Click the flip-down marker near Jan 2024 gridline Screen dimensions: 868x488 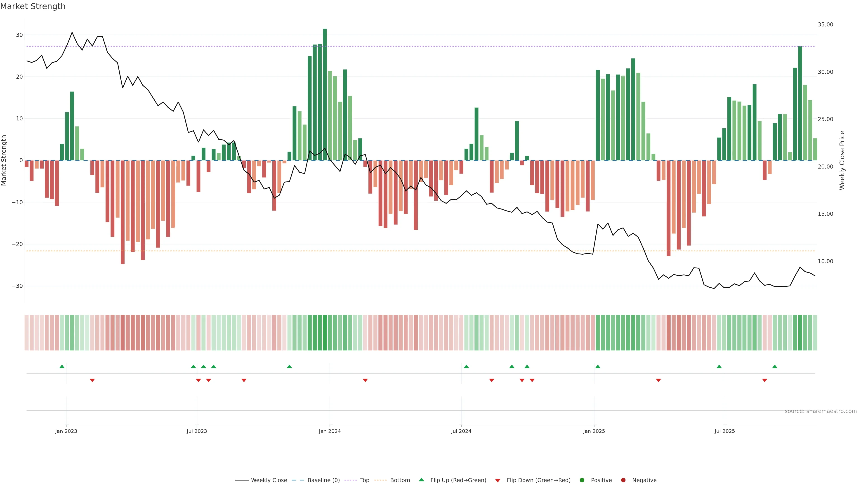[365, 380]
